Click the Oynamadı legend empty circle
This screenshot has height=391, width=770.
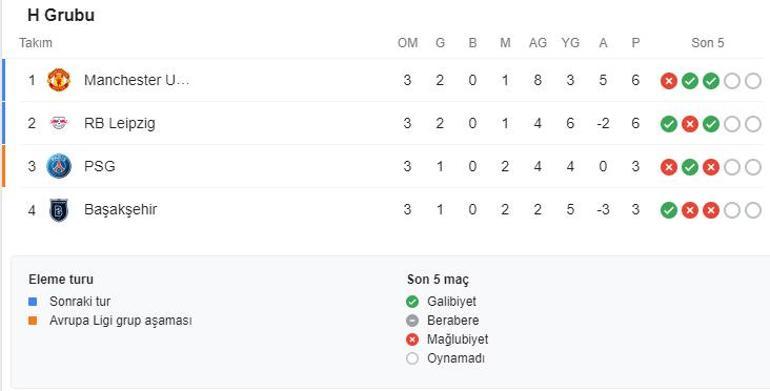pyautogui.click(x=412, y=359)
